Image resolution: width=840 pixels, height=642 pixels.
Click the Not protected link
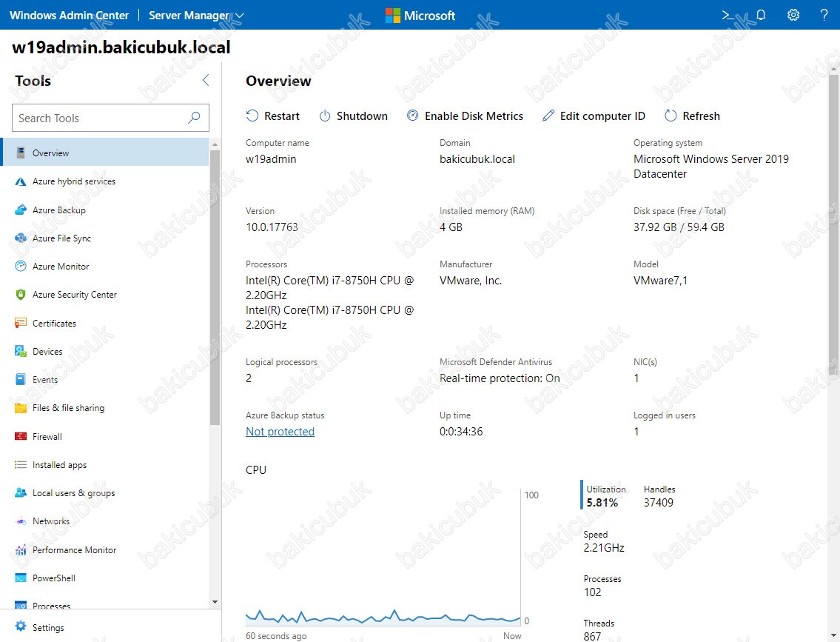(280, 432)
